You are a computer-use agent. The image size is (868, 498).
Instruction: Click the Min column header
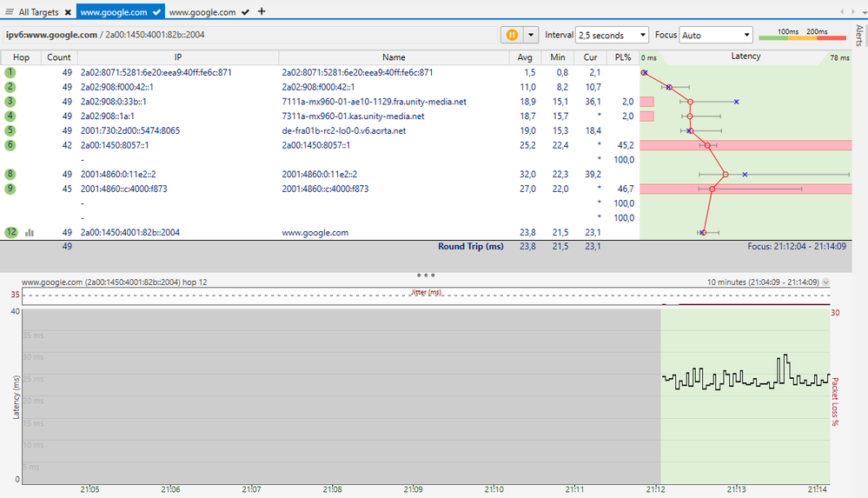558,57
